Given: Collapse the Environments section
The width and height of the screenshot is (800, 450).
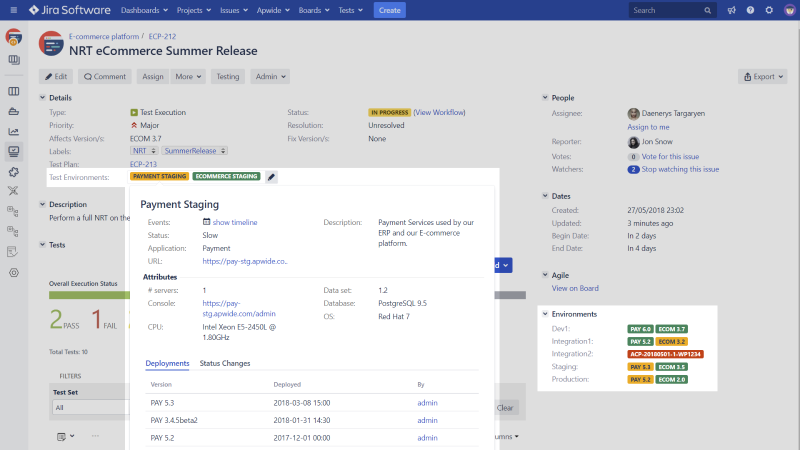Looking at the screenshot, I should [545, 314].
